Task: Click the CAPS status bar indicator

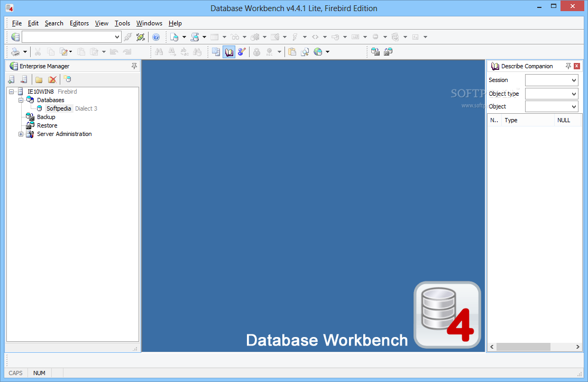Action: click(16, 373)
